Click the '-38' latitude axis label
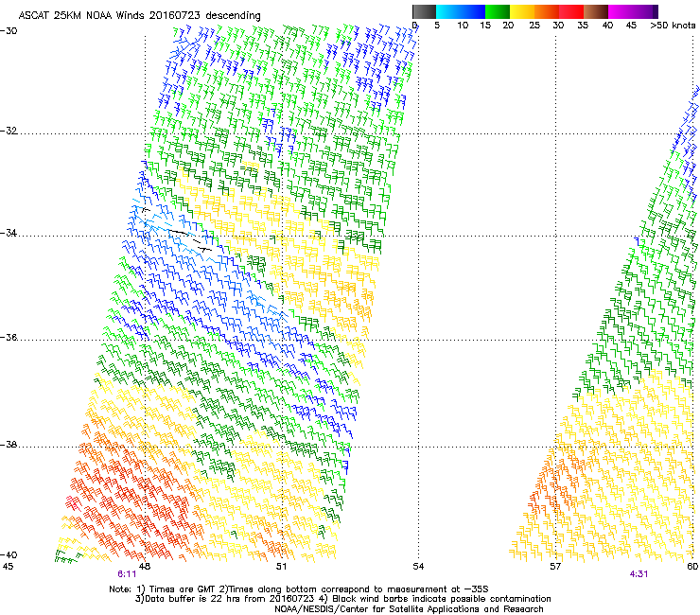700x615 pixels. click(x=9, y=445)
